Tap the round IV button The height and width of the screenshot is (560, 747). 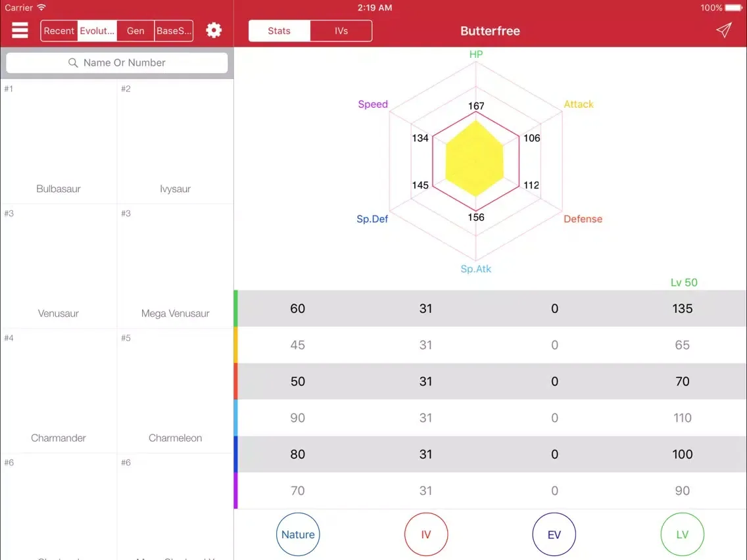click(426, 534)
